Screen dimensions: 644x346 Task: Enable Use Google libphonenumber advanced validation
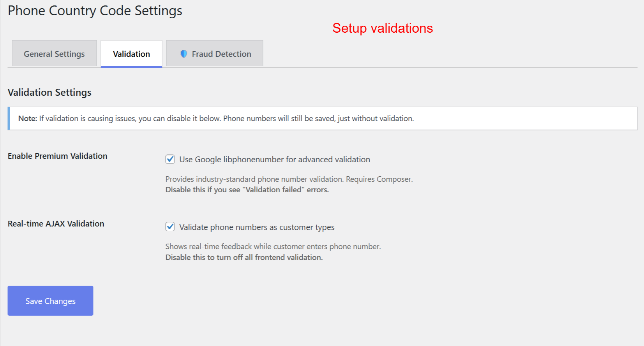point(170,159)
